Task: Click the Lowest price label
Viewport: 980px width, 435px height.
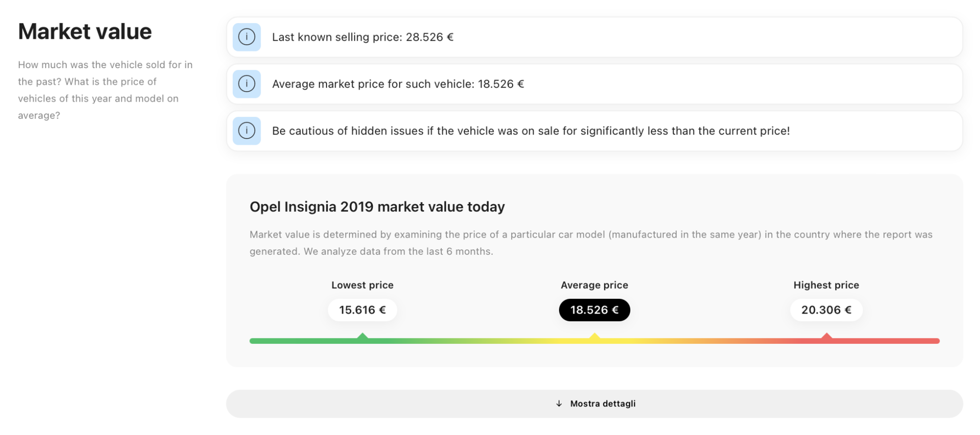Action: (x=363, y=285)
